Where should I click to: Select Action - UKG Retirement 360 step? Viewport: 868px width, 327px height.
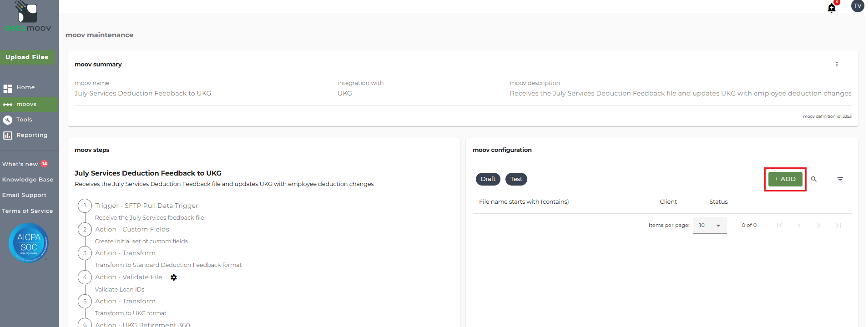(x=142, y=324)
